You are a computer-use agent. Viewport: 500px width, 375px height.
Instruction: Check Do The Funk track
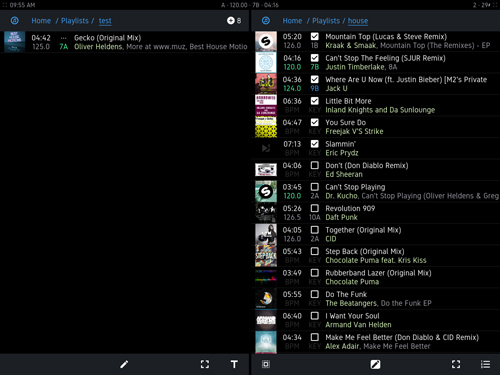coord(314,294)
